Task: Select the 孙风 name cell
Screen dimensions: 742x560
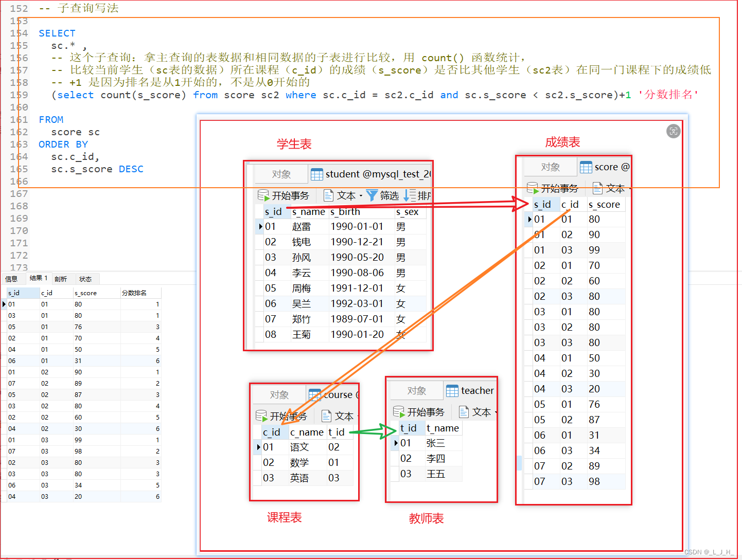Action: (x=310, y=258)
